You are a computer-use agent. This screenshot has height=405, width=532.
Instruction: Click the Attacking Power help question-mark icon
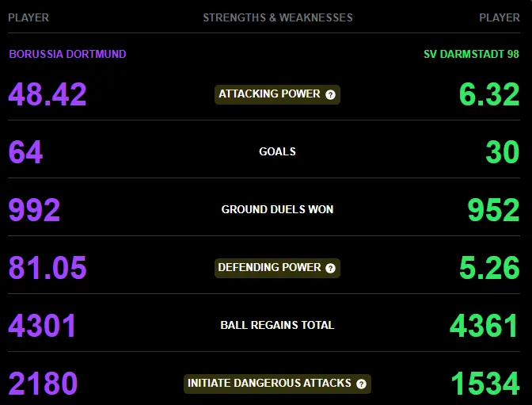(x=330, y=95)
